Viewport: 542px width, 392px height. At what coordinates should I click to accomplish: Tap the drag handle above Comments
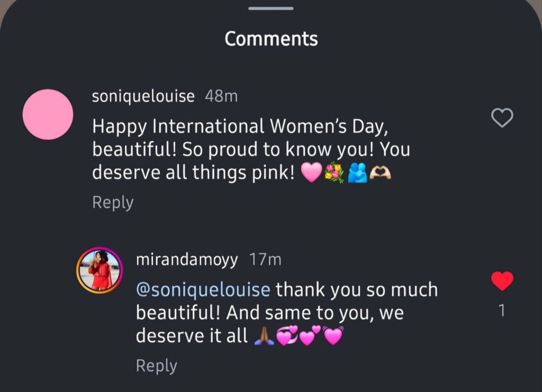coord(271,8)
